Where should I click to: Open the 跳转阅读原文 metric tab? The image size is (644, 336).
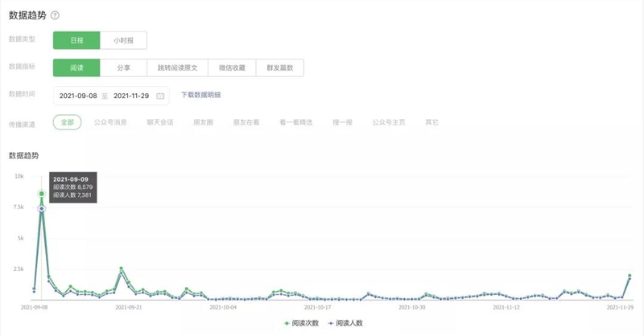tap(177, 68)
